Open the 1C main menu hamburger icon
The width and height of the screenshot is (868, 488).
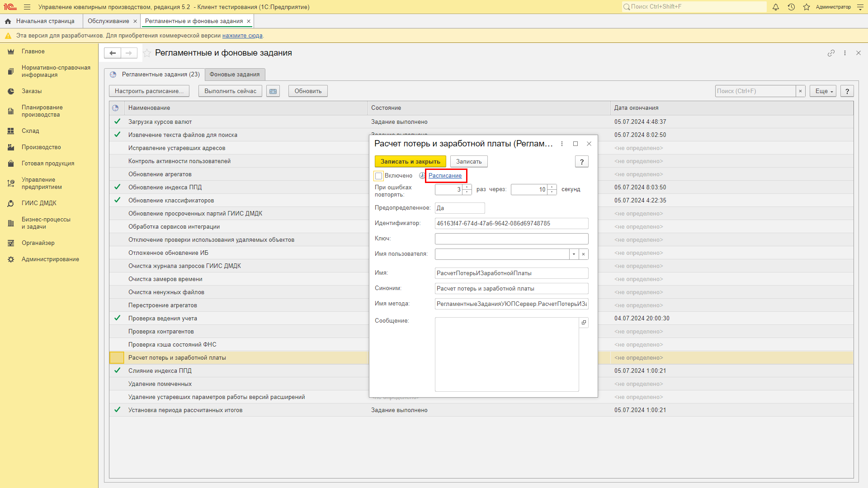click(x=27, y=7)
